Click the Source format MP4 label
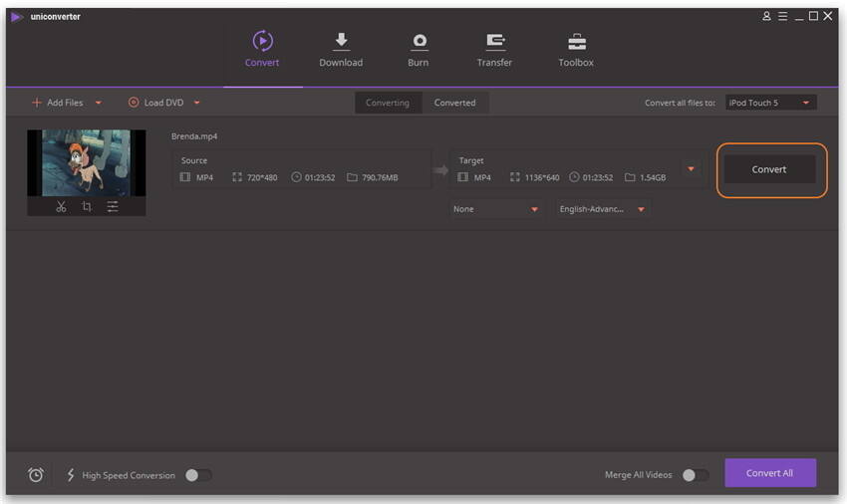The height and width of the screenshot is (504, 847). point(204,177)
